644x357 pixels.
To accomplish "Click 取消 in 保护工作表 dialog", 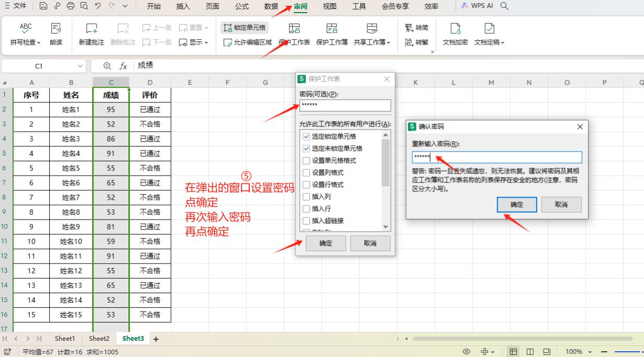I will click(x=370, y=243).
